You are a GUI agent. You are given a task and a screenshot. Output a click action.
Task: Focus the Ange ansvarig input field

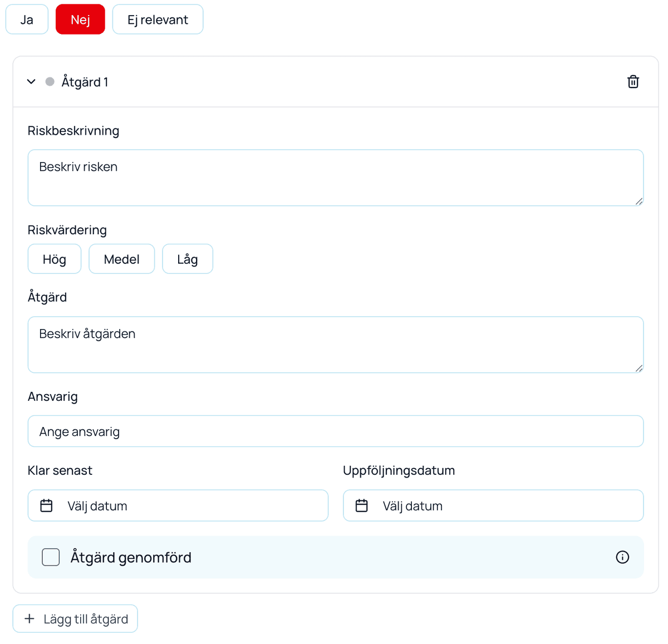tap(336, 431)
